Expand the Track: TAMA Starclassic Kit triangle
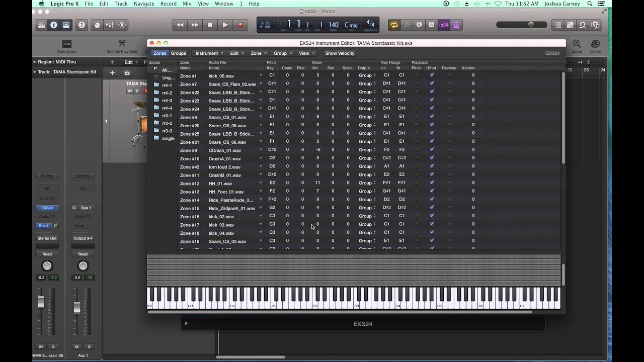The width and height of the screenshot is (644, 362). point(35,72)
